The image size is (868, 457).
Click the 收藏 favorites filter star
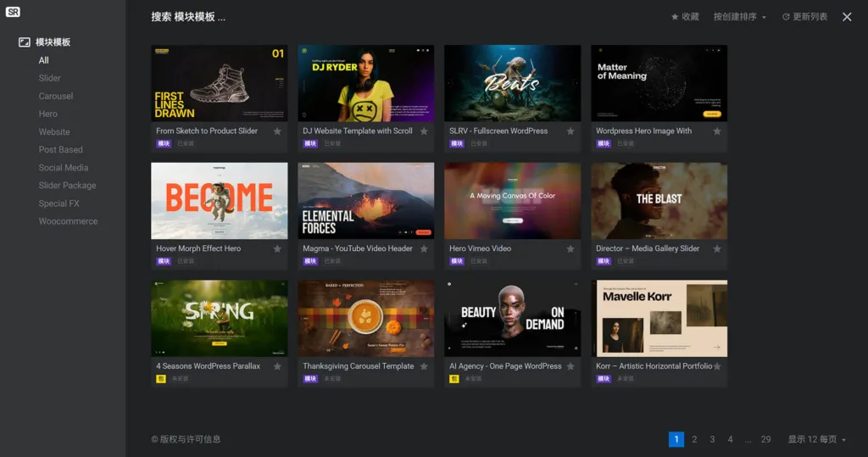pyautogui.click(x=676, y=17)
